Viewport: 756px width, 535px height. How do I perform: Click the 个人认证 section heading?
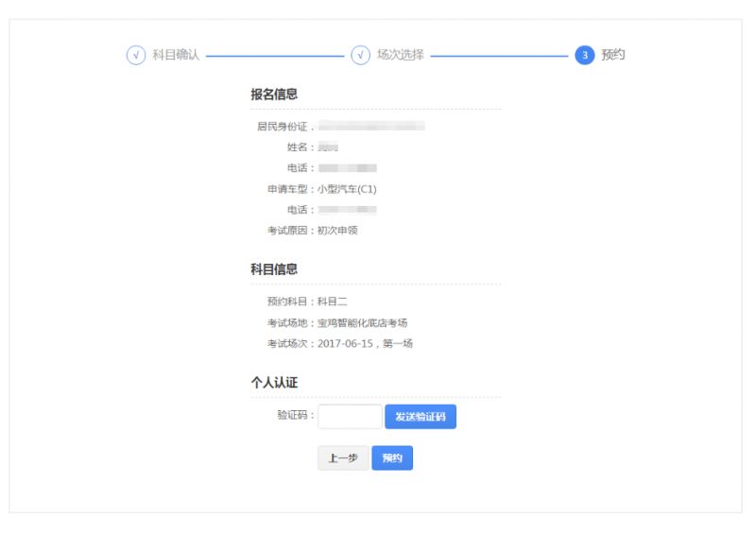274,383
